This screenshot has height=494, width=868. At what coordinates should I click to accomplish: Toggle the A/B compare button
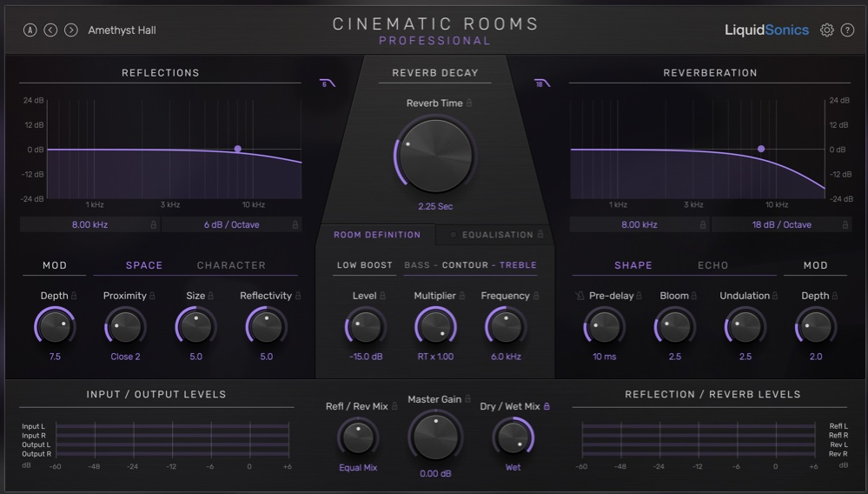pos(30,30)
